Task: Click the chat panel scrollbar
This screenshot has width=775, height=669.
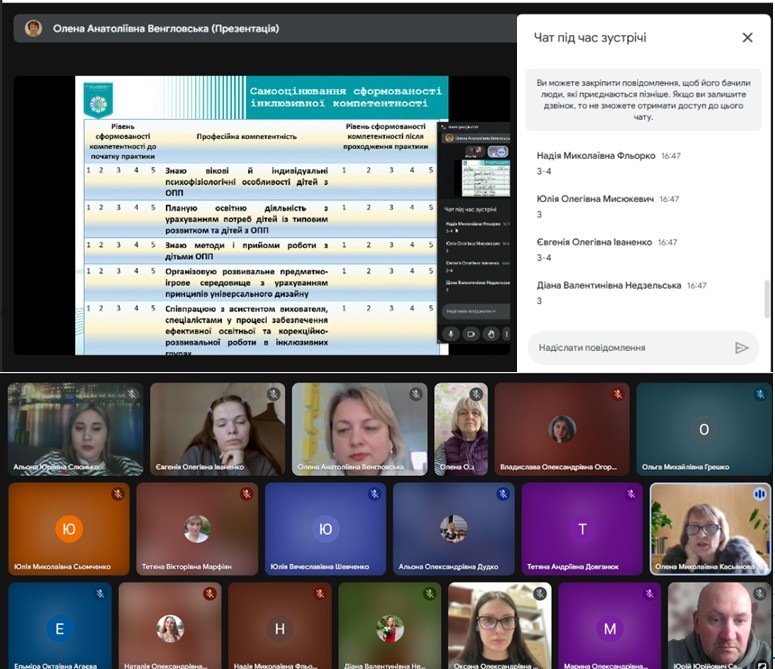Action: pos(767,300)
